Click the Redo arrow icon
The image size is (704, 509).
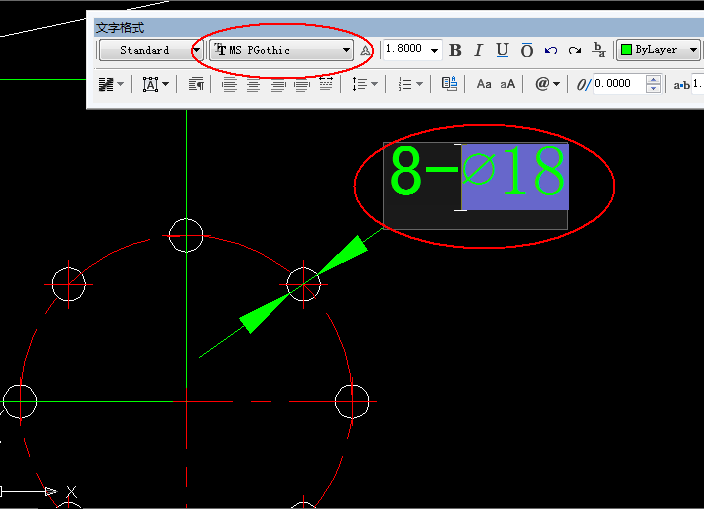click(x=575, y=50)
